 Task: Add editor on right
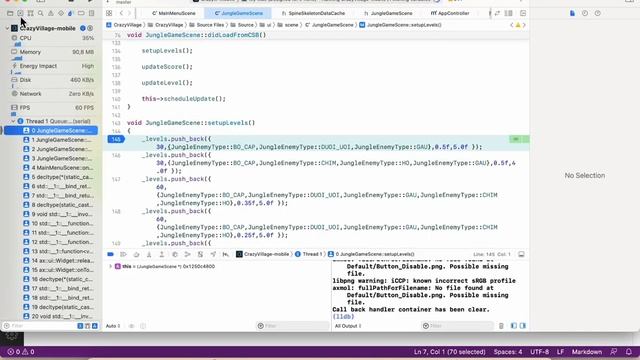523,13
